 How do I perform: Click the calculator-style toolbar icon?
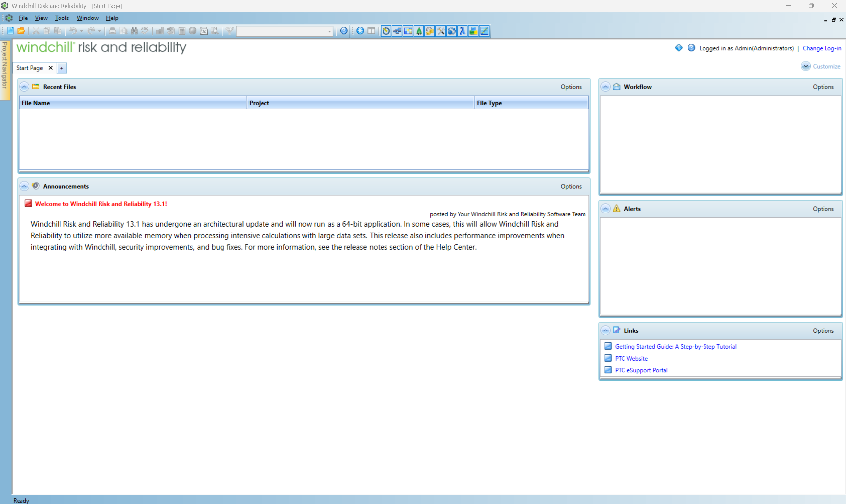[x=182, y=31]
